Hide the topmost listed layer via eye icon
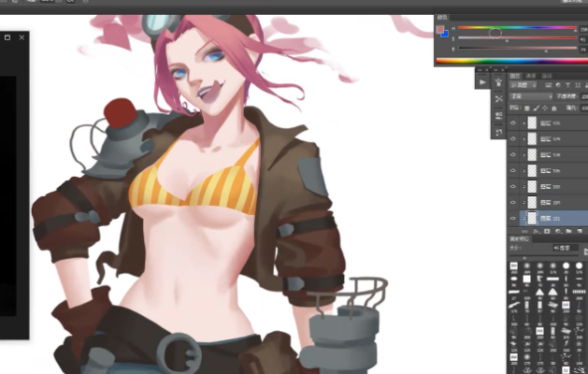Viewport: 588px width, 374px height. pyautogui.click(x=513, y=123)
